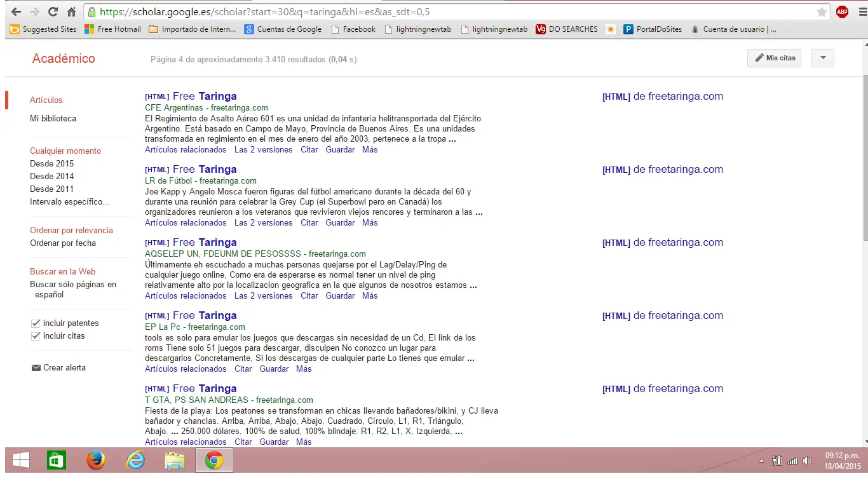Viewport: 868px width, 488px height.
Task: Open the dropdown arrow beside Mis citas
Action: click(x=823, y=58)
